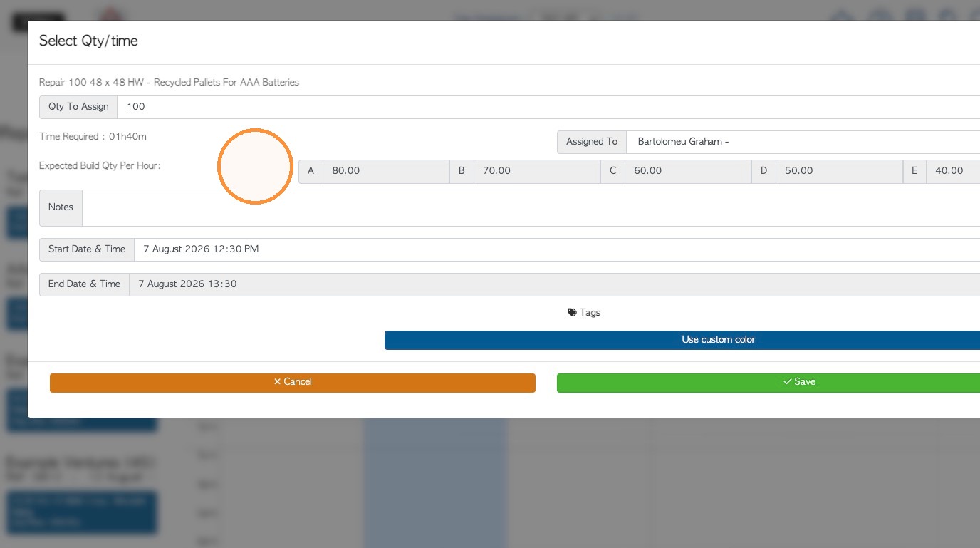Click the Qty To Assign input field
The image size is (980, 548).
(548, 107)
